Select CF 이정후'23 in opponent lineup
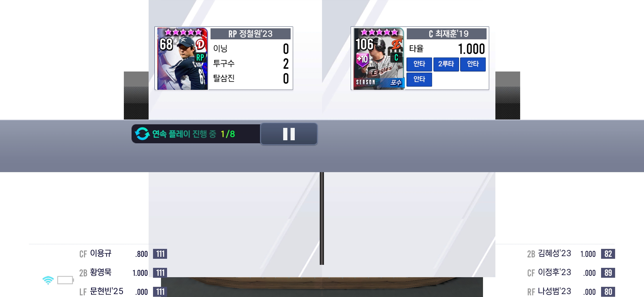The width and height of the screenshot is (644, 297). [571, 273]
